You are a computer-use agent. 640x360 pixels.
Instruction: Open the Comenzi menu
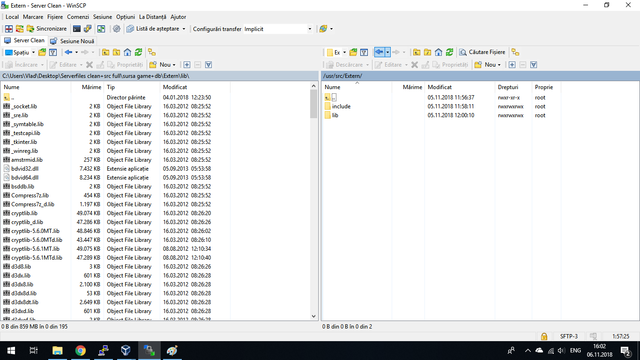click(78, 17)
